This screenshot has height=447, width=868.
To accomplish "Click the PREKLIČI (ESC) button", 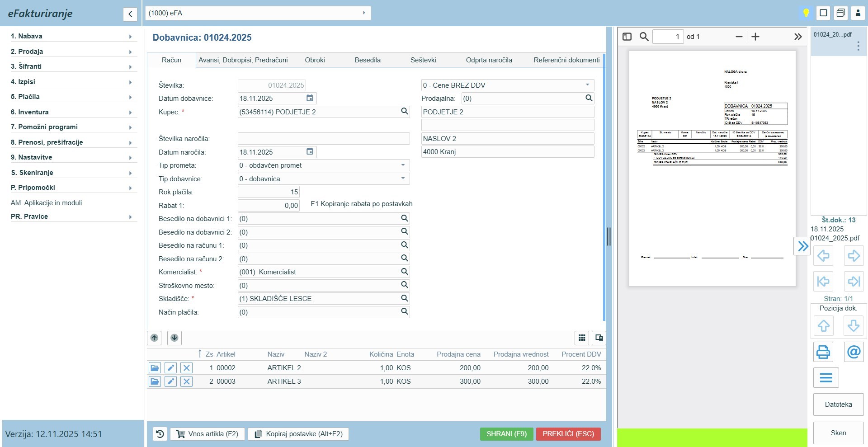I will pyautogui.click(x=568, y=434).
